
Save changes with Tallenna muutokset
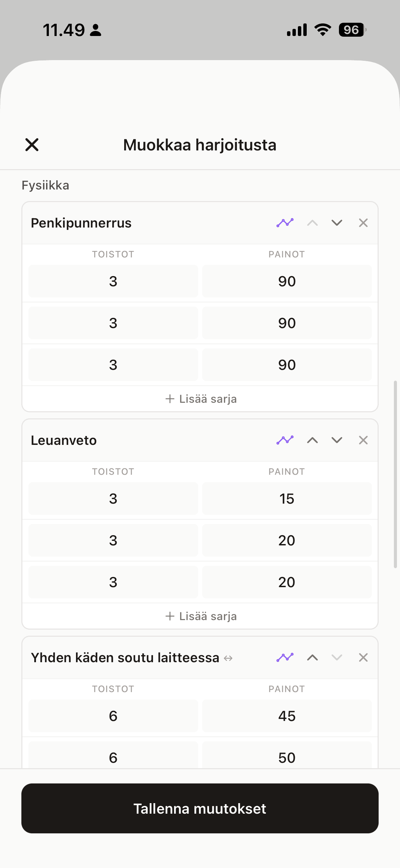coord(200,808)
